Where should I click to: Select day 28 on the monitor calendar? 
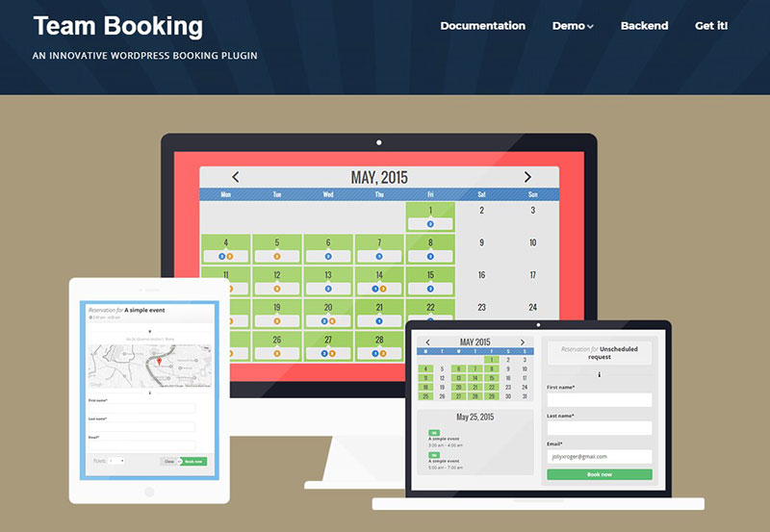(x=379, y=346)
